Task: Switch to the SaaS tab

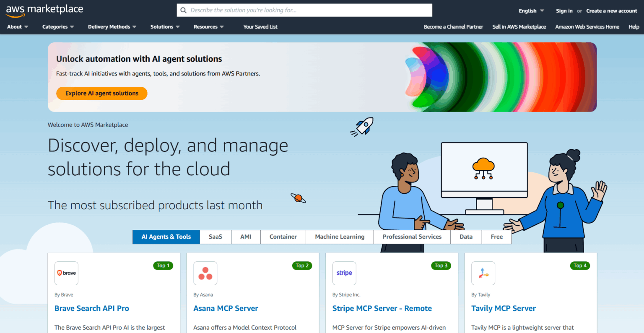Action: pyautogui.click(x=216, y=237)
